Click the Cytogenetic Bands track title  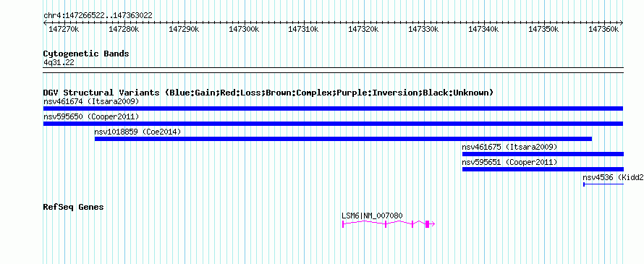pyautogui.click(x=86, y=54)
